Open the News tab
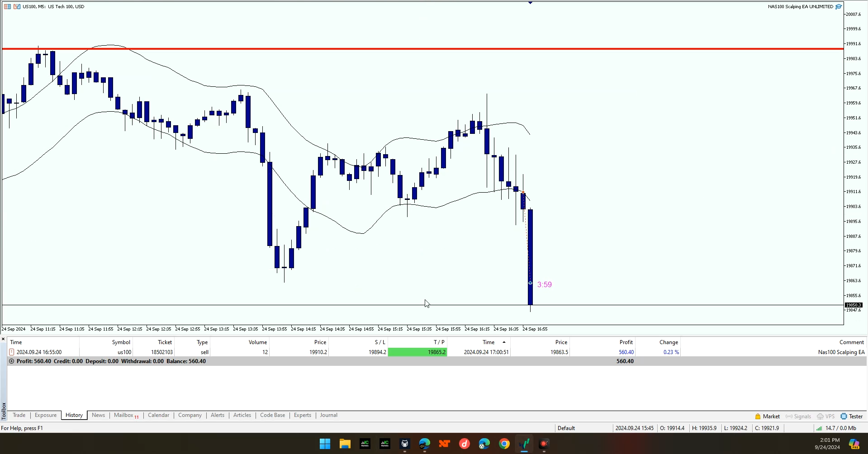 (98, 415)
